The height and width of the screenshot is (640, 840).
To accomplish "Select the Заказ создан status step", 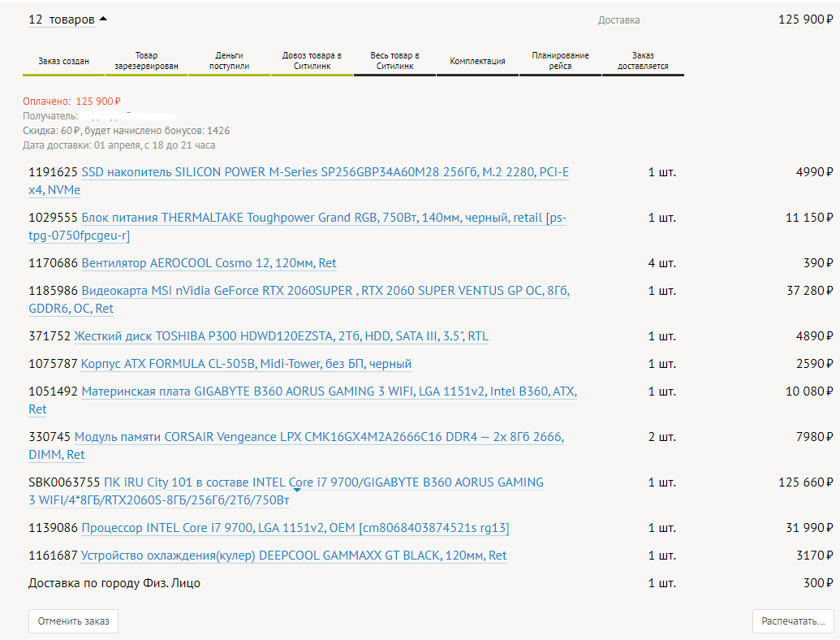I will coord(64,62).
